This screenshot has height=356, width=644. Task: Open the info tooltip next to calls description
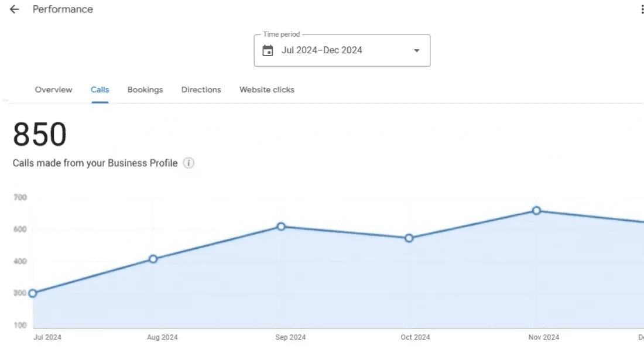coord(189,163)
